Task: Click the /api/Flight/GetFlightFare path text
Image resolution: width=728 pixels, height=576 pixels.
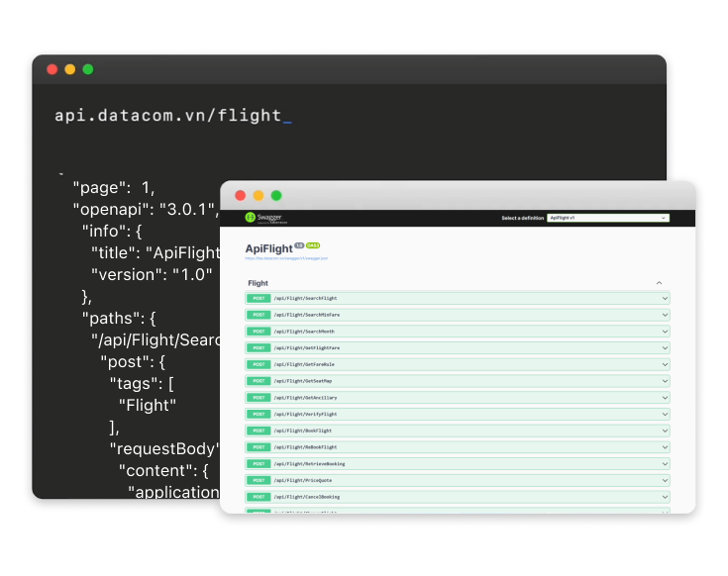Action: 306,347
